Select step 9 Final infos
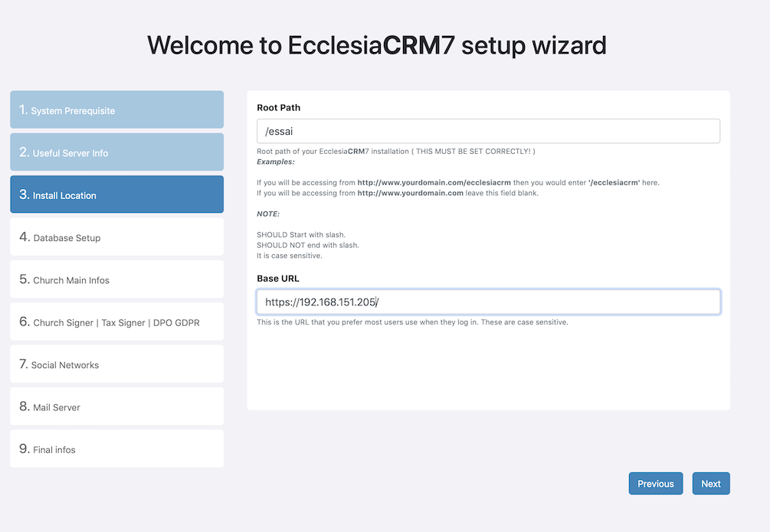The image size is (770, 532). click(117, 449)
